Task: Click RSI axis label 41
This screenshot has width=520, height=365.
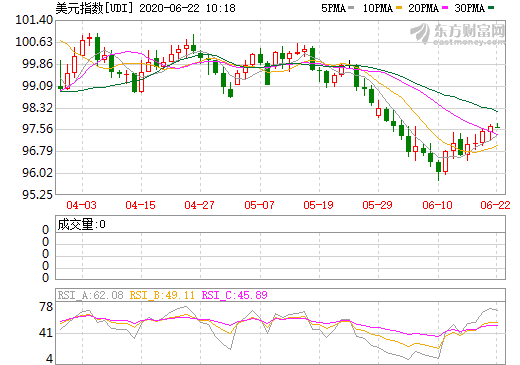Action: [46, 333]
